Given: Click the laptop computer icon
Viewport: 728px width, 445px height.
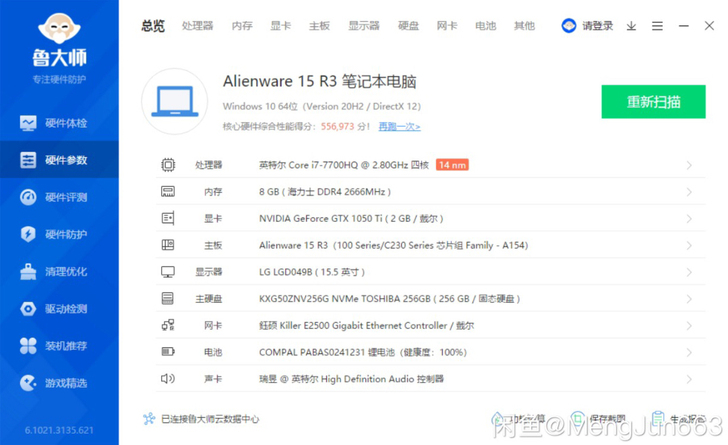Looking at the screenshot, I should click(175, 101).
